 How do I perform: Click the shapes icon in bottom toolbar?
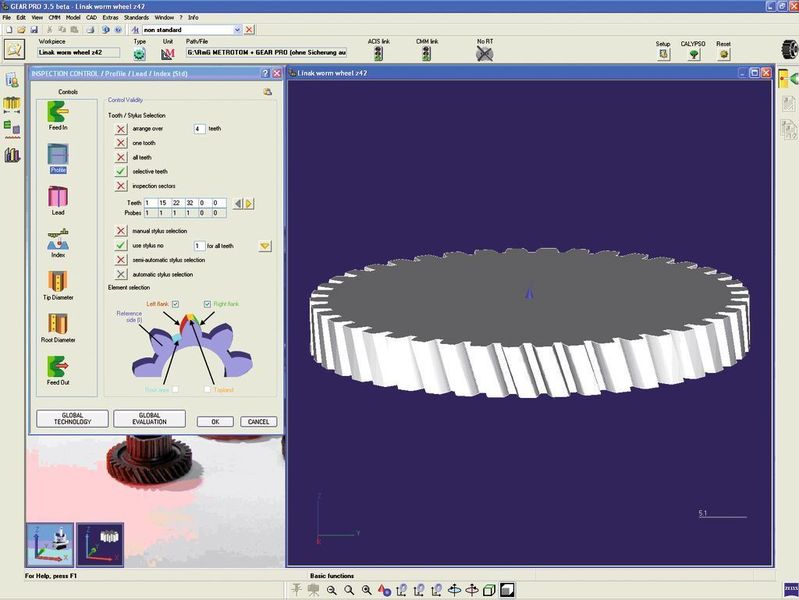click(x=384, y=590)
